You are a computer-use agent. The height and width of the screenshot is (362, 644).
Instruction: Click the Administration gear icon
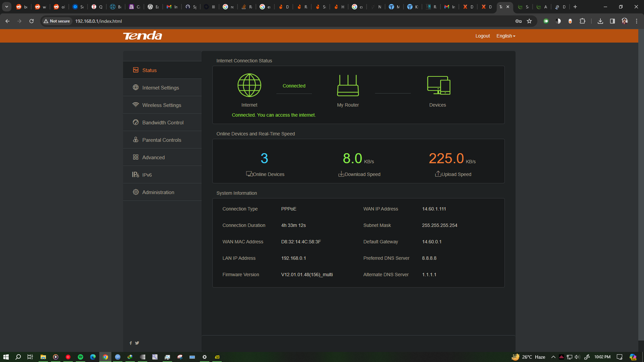(x=135, y=192)
